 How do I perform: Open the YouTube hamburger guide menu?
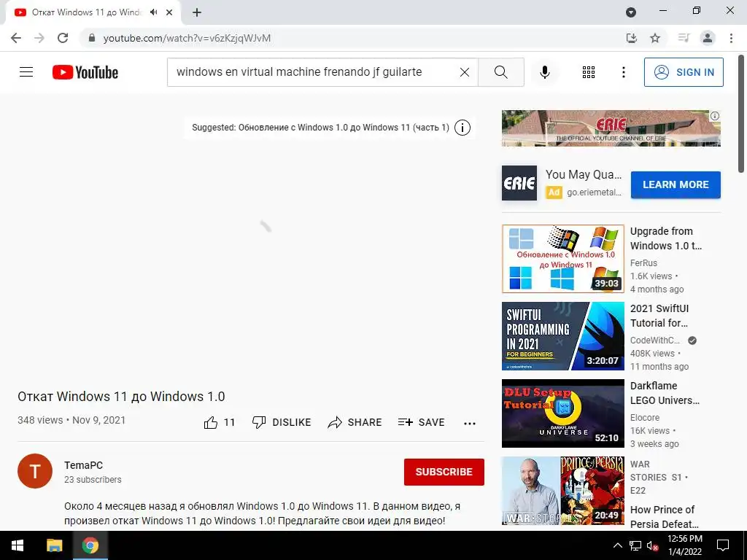[x=26, y=72]
